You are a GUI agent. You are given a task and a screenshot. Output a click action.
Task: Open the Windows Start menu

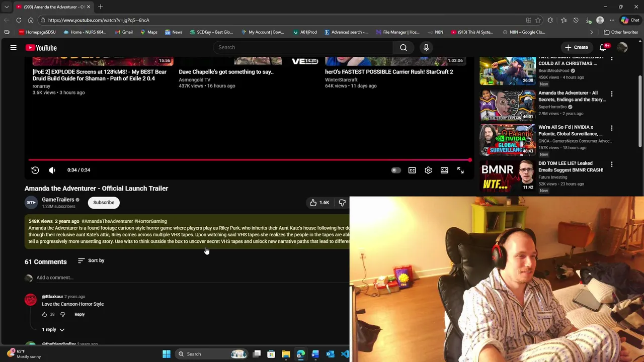[x=167, y=354]
